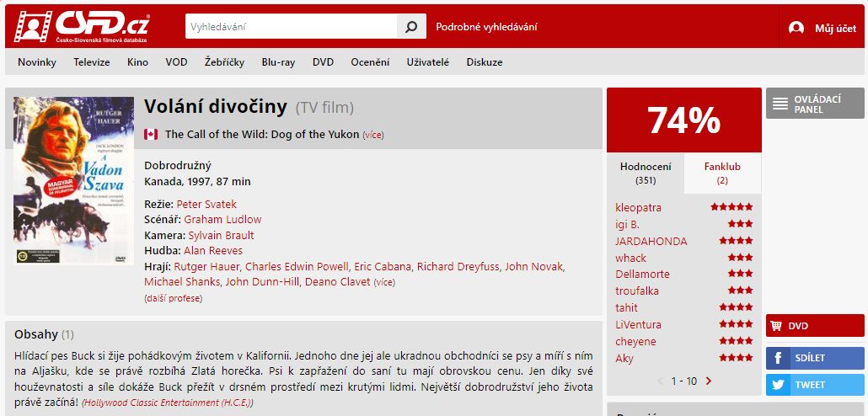Click the Canadian flag icon
868x416 pixels.
[151, 135]
